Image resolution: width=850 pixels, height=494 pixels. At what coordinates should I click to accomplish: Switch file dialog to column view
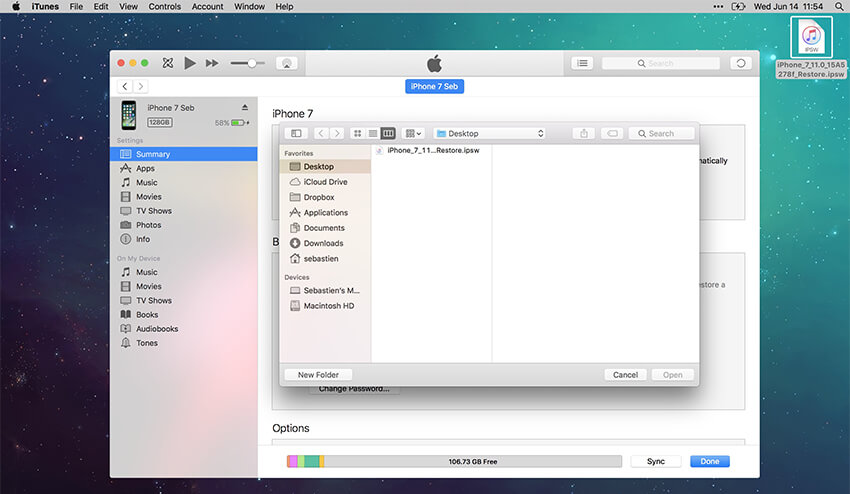pos(388,133)
